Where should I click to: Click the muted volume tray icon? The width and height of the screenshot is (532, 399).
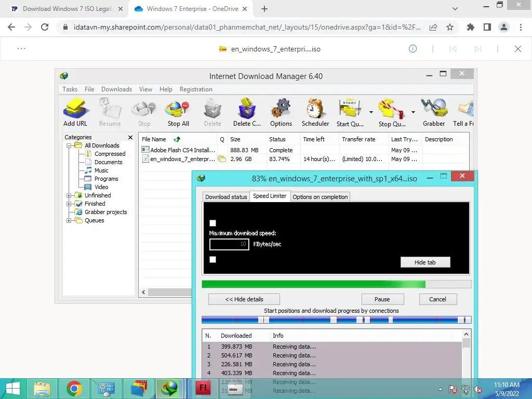(478, 390)
